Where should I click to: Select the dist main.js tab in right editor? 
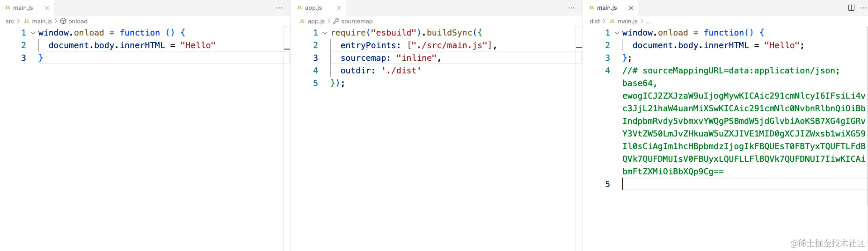point(607,8)
